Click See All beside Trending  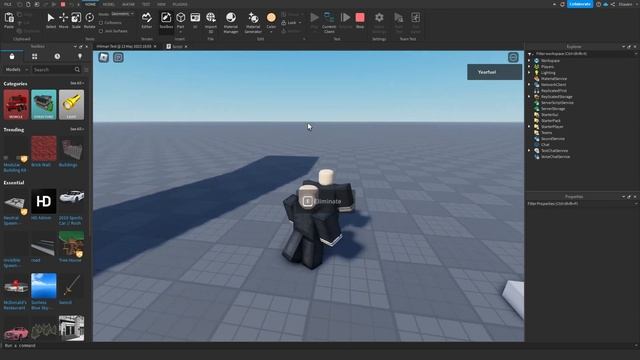[x=77, y=129]
